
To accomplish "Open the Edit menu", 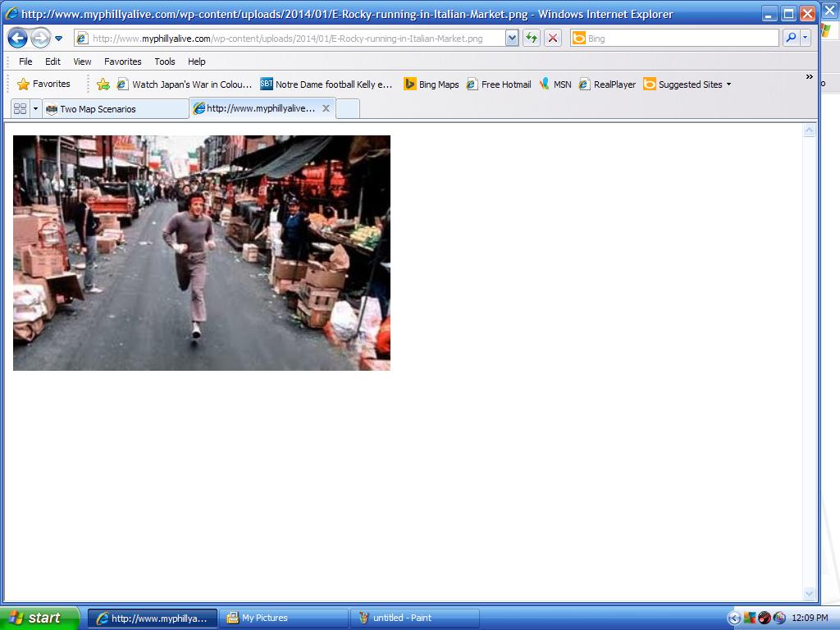I will coord(52,62).
